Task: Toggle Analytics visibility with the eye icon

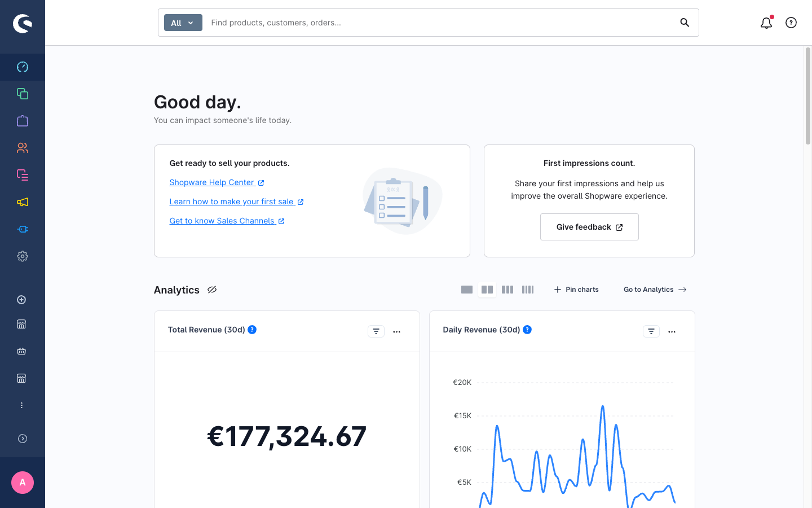Action: click(212, 290)
